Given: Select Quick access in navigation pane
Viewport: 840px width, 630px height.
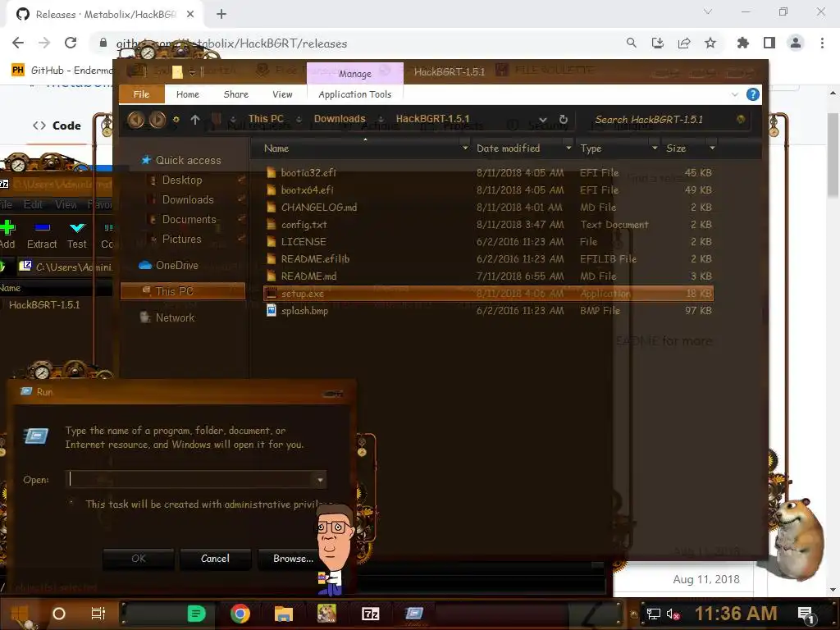Looking at the screenshot, I should tap(181, 160).
